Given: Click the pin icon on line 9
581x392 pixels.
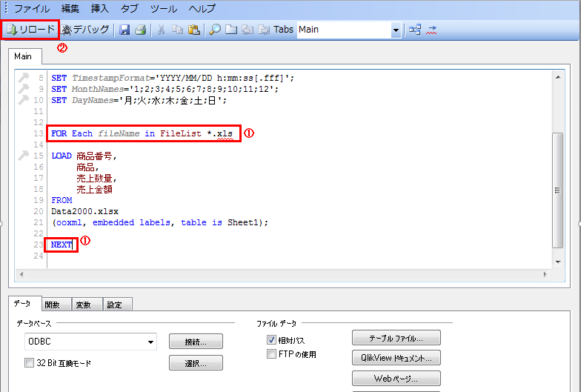Looking at the screenshot, I should (24, 89).
